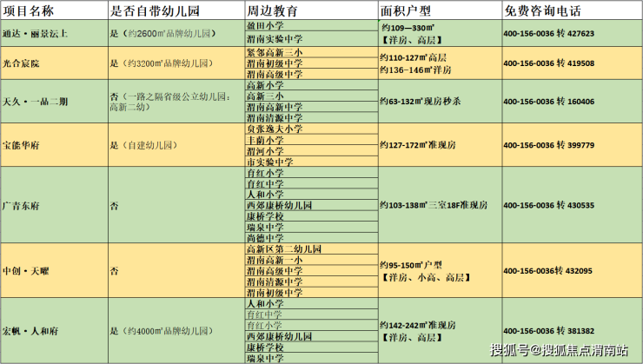Select the 是否自带幼儿园 column header
The width and height of the screenshot is (643, 364).
pos(176,10)
